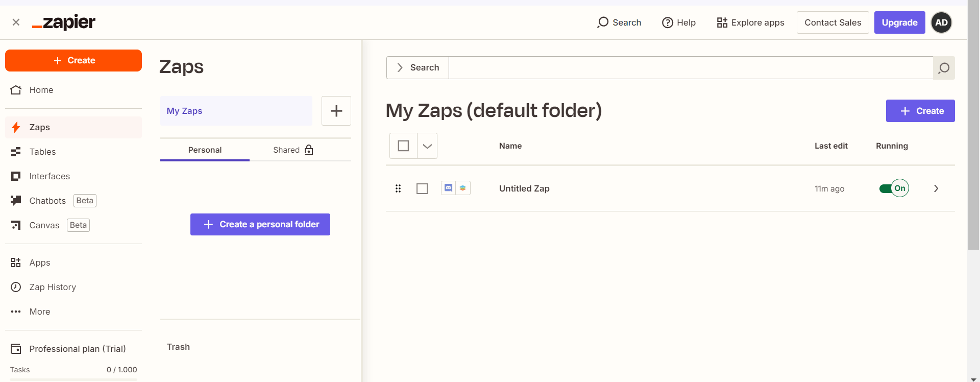Open the AD account avatar
980x382 pixels.
(941, 22)
